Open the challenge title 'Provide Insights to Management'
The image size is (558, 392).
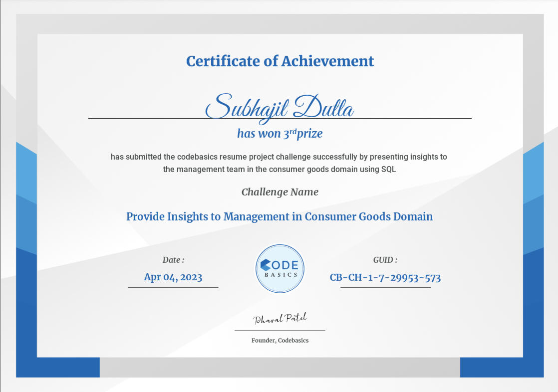pyautogui.click(x=279, y=216)
